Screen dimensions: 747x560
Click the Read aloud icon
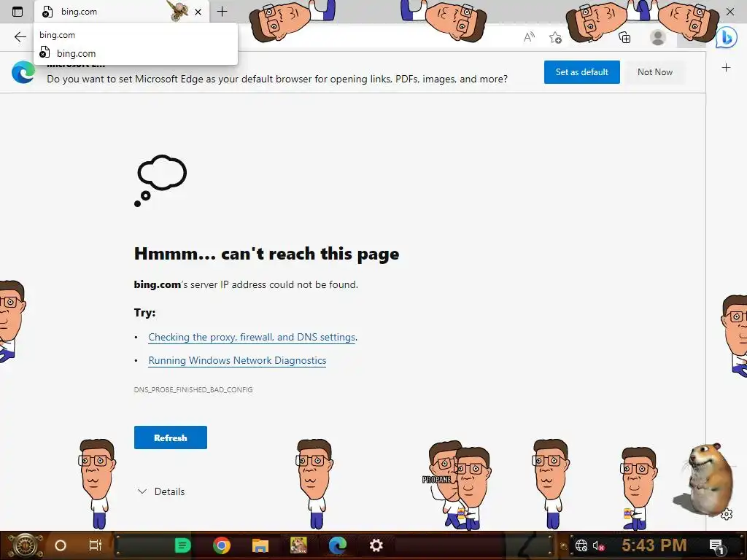(x=529, y=37)
